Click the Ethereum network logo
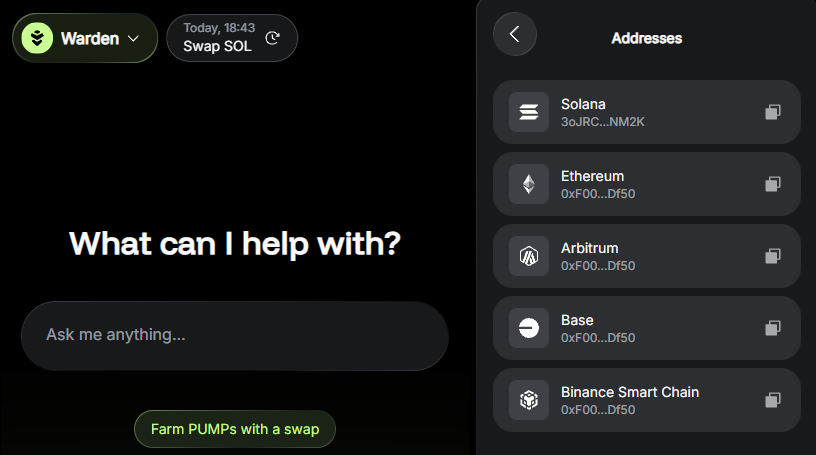 pos(529,184)
